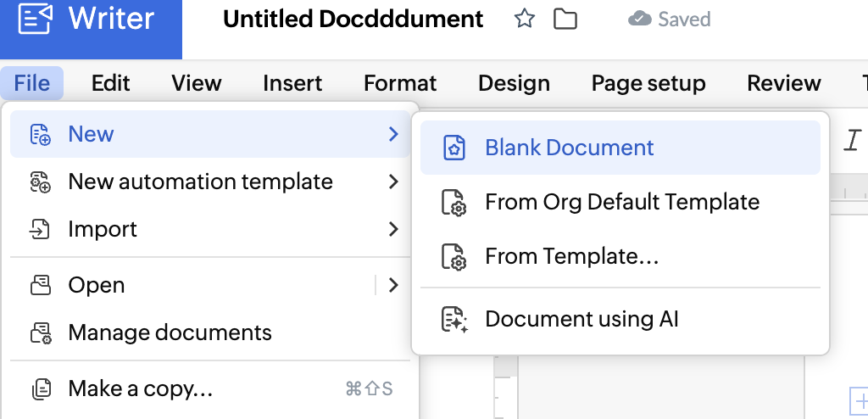Click the Manage documents icon
The image size is (868, 419).
click(x=41, y=332)
